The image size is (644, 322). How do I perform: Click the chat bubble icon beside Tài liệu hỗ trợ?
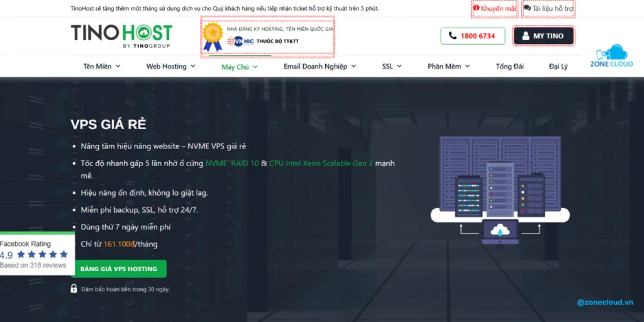tap(527, 8)
